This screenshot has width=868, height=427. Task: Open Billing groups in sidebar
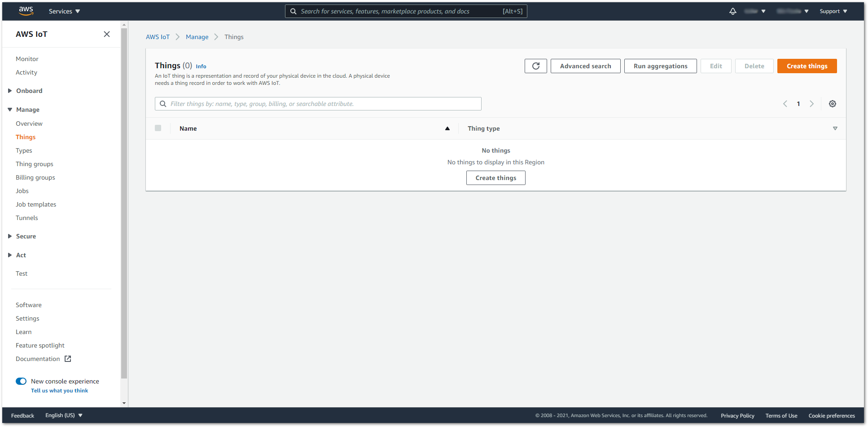click(x=35, y=177)
